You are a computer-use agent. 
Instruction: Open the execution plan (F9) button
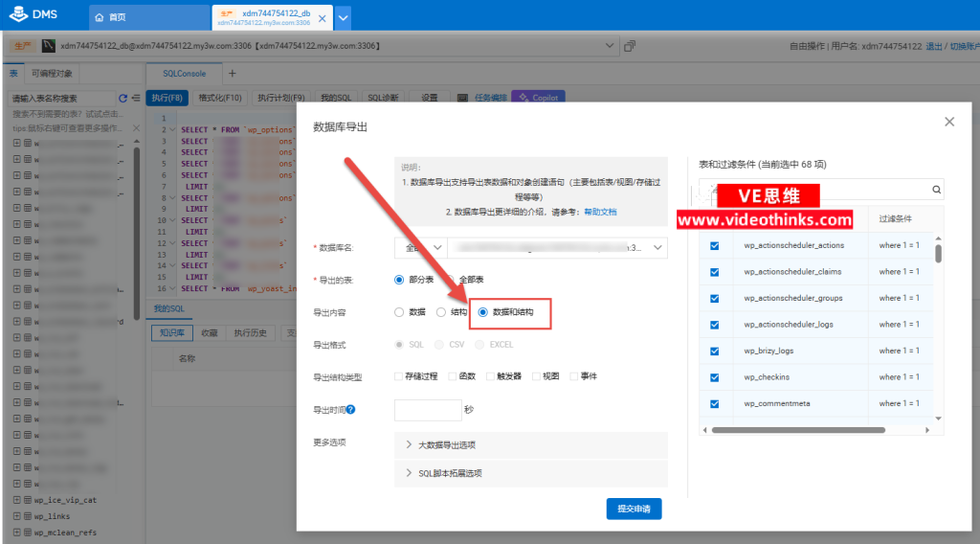click(x=280, y=98)
